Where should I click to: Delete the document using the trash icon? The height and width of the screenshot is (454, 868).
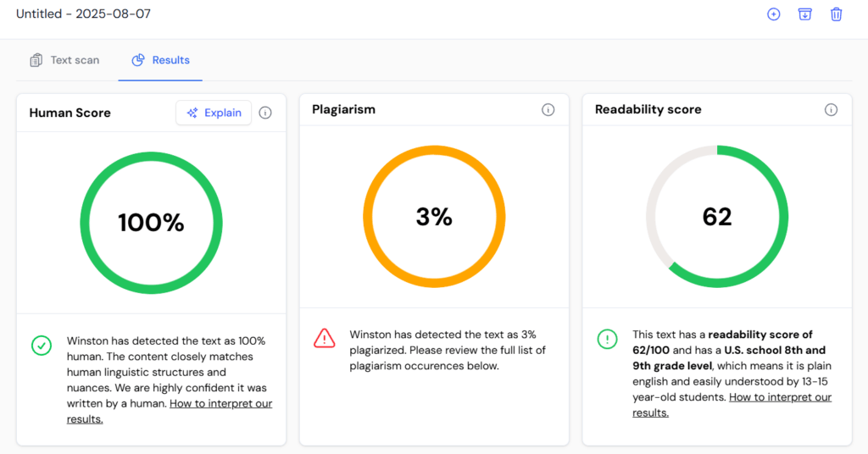point(836,14)
